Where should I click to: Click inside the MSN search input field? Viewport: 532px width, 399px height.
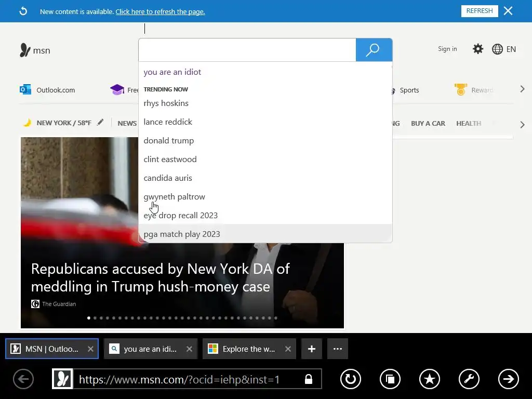(247, 50)
